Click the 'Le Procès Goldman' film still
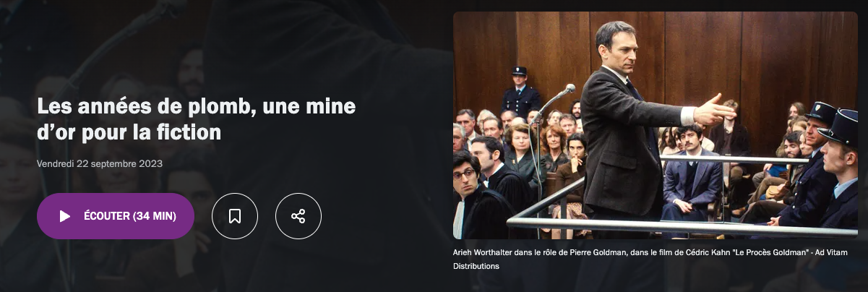The image size is (868, 292). [x=656, y=125]
